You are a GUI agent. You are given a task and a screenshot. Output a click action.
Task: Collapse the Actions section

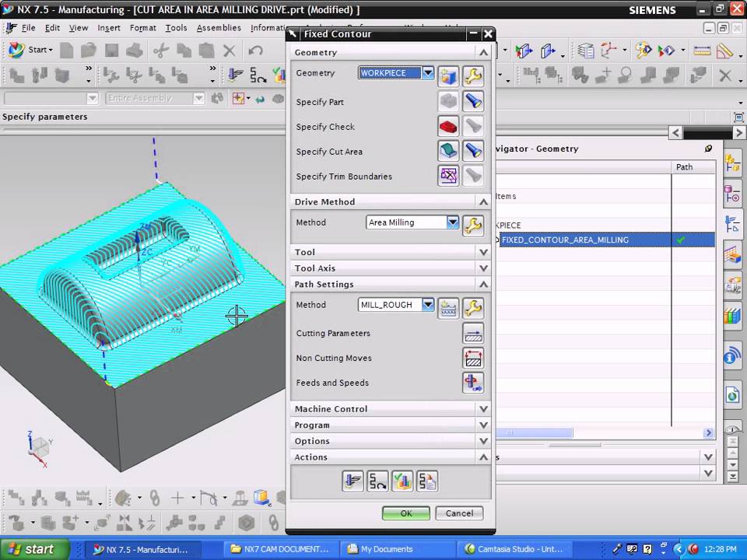(483, 457)
